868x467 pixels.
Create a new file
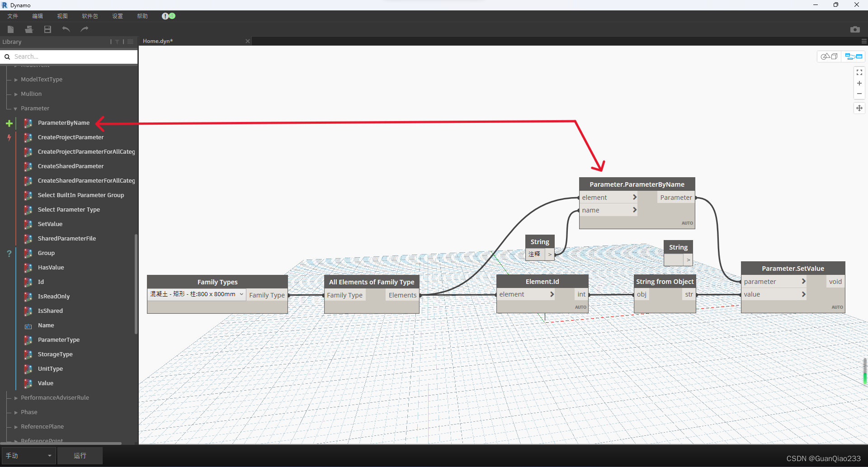[10, 29]
